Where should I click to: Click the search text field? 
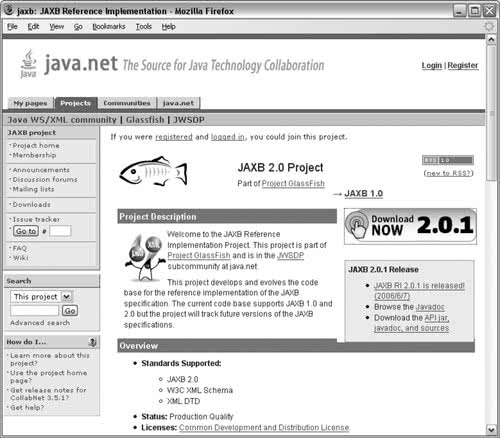coord(35,311)
